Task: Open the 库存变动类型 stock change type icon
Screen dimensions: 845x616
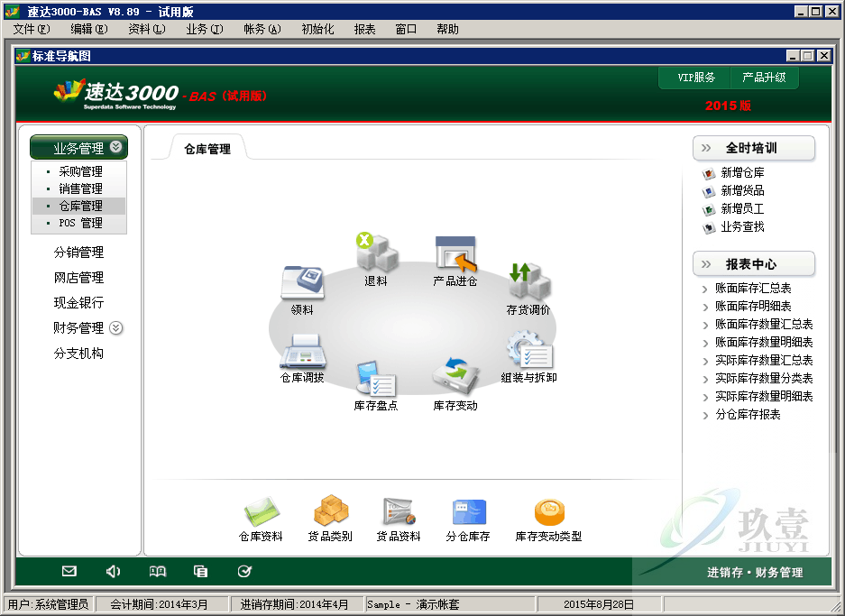Action: click(x=549, y=511)
